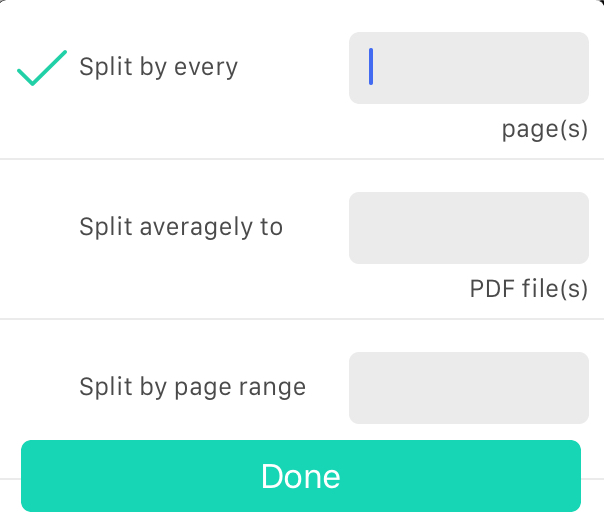Screen dimensions: 604x522
Task: Click the input field beside Split averagely to
Action: (x=468, y=228)
